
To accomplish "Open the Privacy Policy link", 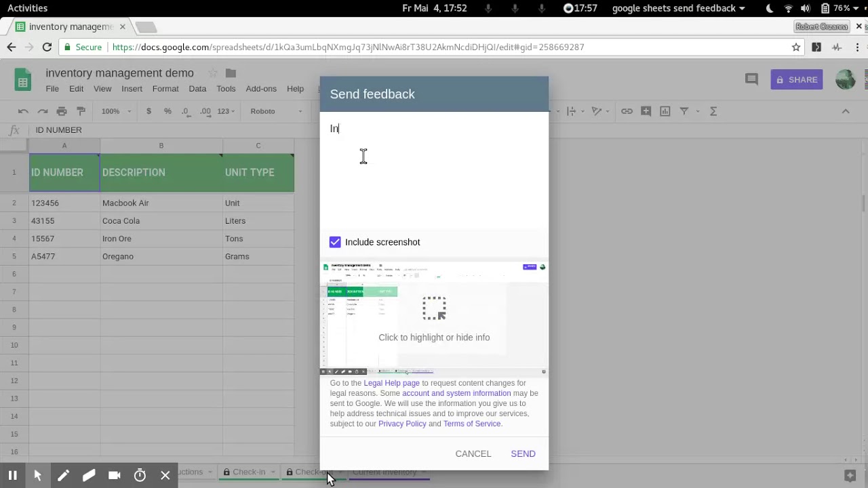I will click(x=402, y=424).
